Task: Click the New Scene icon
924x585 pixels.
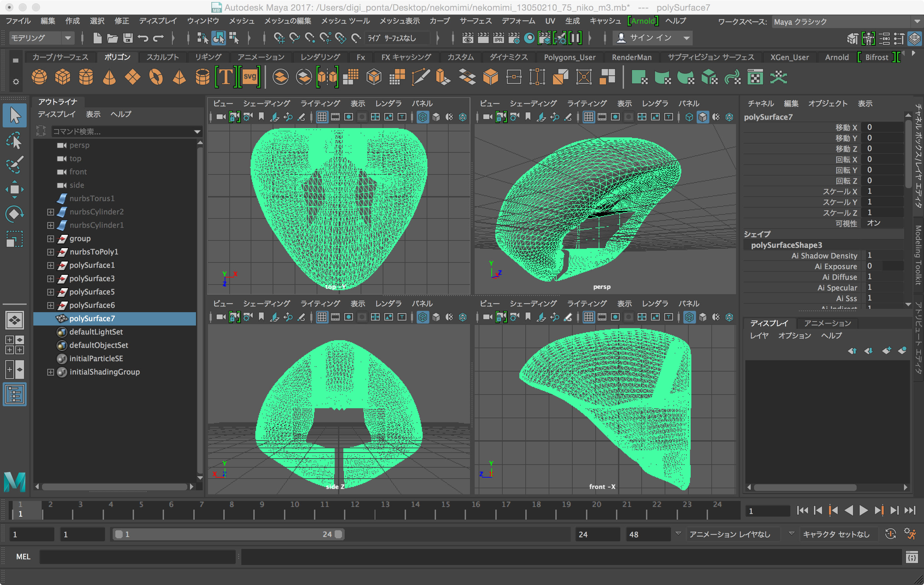Action: (x=97, y=38)
